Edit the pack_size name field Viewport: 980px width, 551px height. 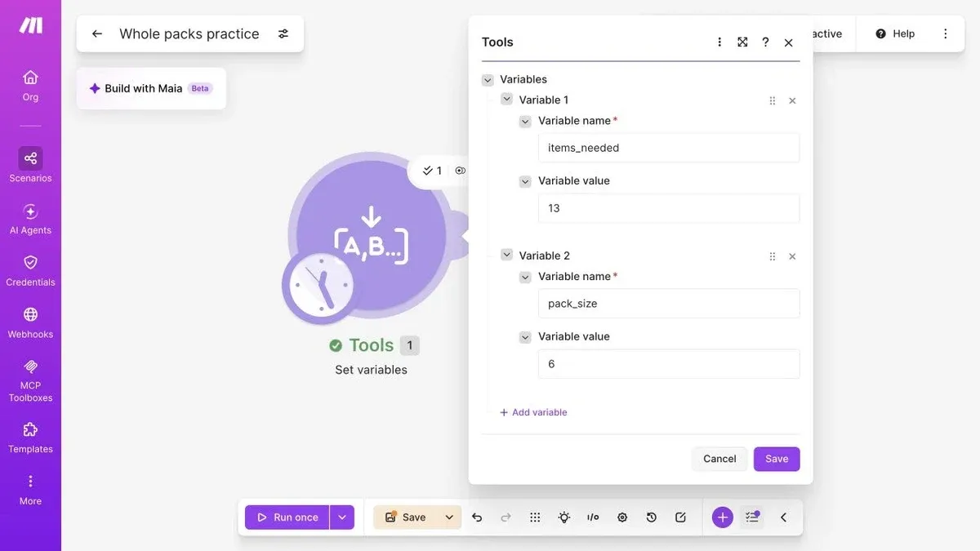[669, 304]
